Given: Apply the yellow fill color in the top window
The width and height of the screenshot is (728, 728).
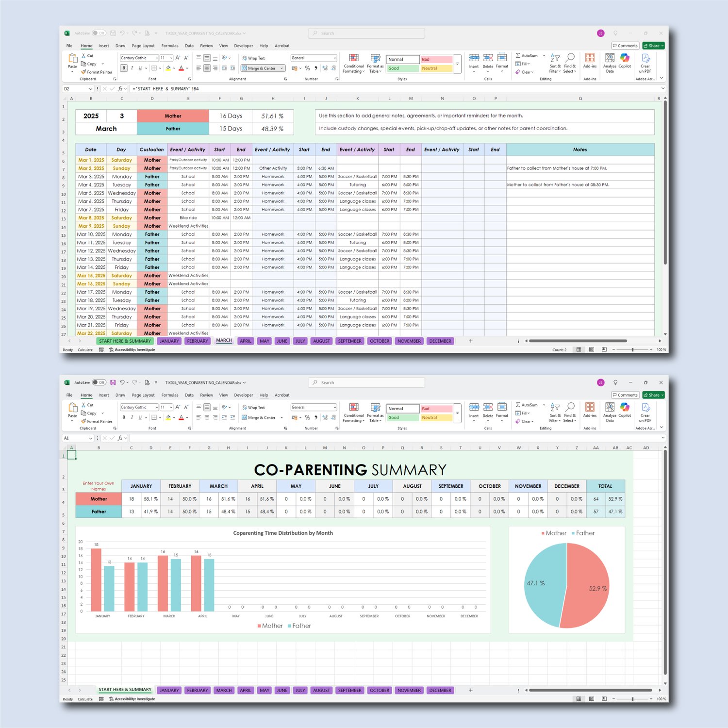Looking at the screenshot, I should point(168,68).
